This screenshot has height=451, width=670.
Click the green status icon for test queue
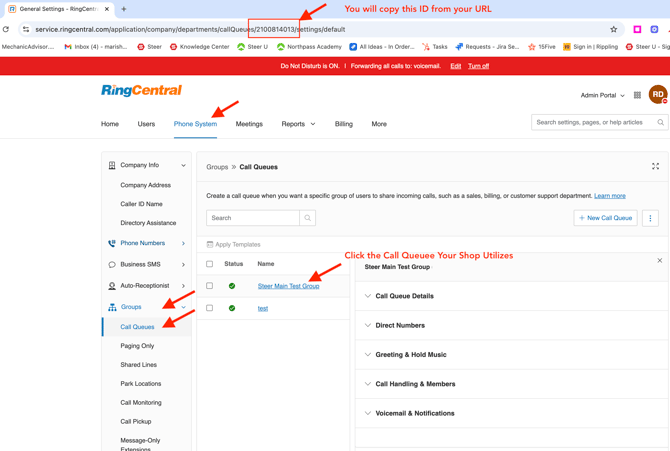tap(232, 308)
